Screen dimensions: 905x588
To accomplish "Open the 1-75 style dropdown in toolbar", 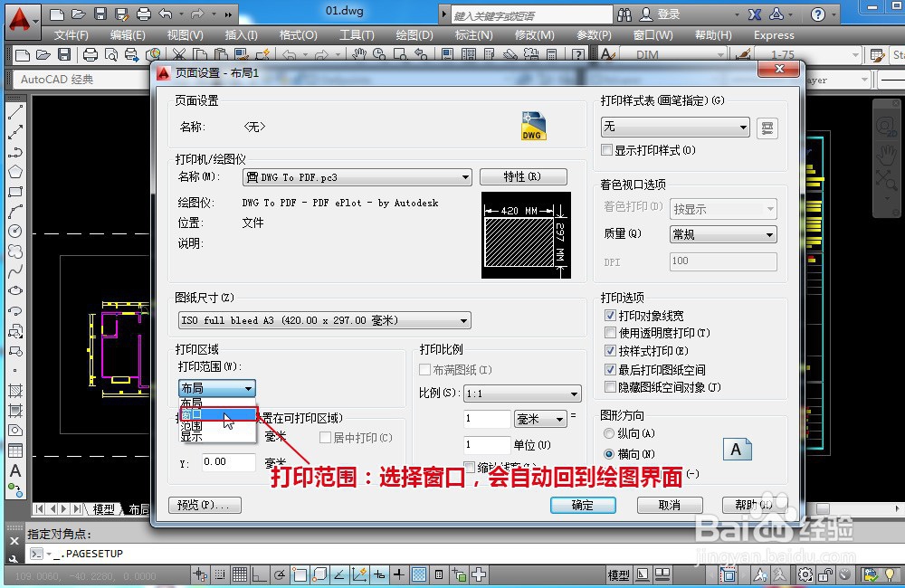I will 806,55.
